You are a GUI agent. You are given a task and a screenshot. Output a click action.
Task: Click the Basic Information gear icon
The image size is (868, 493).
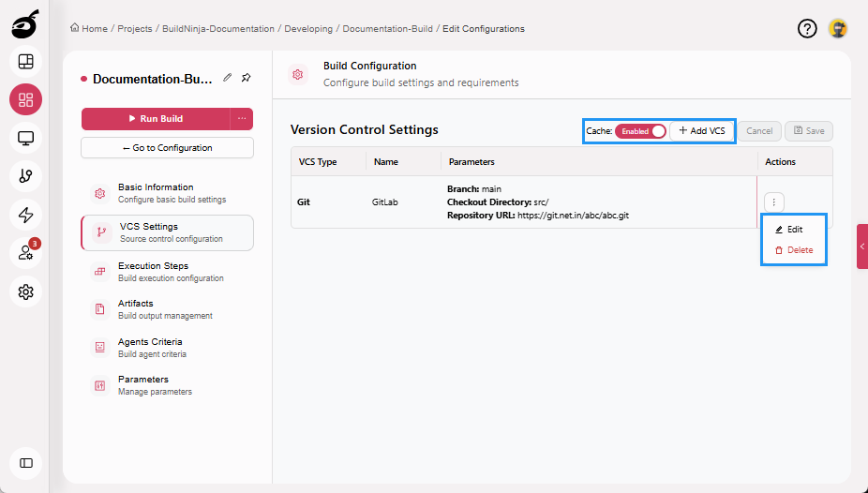point(100,193)
